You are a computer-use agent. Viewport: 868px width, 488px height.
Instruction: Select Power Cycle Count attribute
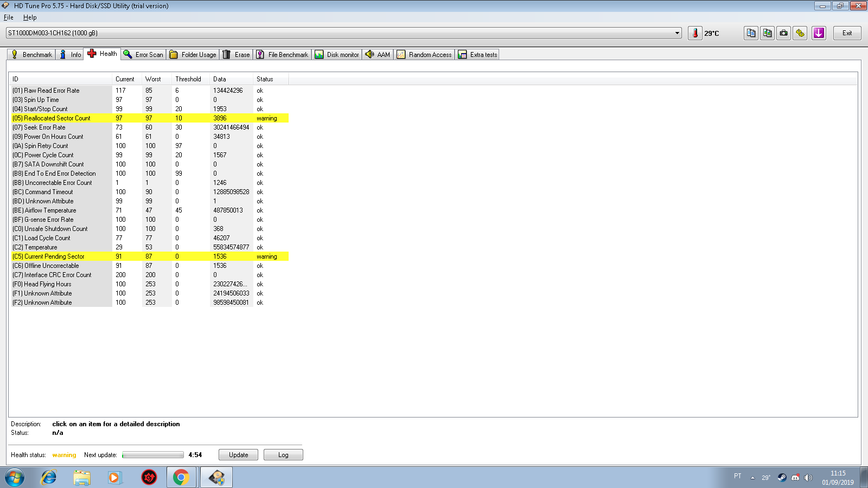tap(149, 155)
